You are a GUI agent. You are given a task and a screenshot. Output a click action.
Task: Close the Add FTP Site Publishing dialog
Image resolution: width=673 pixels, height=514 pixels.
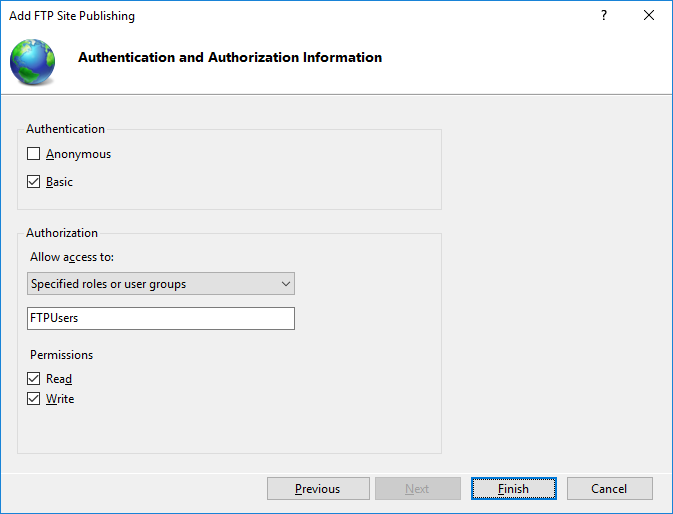pos(649,16)
